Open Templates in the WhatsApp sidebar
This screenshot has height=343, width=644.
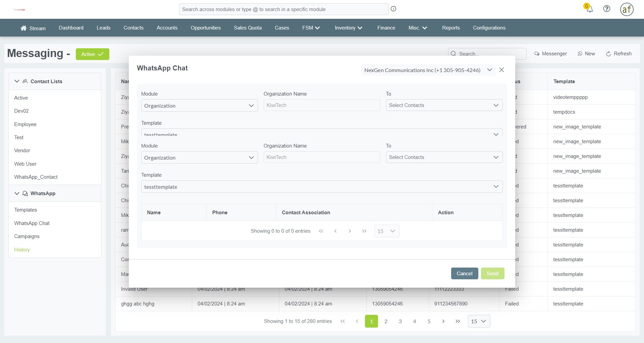click(x=25, y=210)
